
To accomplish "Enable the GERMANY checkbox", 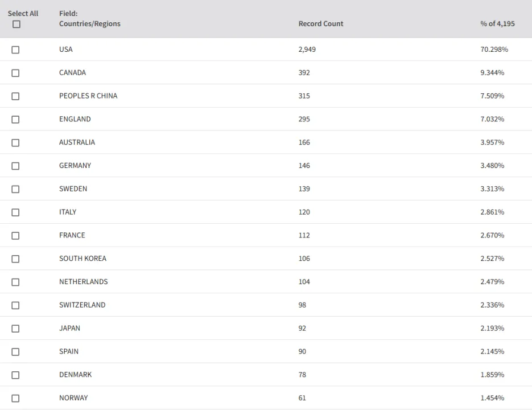I will pyautogui.click(x=15, y=166).
